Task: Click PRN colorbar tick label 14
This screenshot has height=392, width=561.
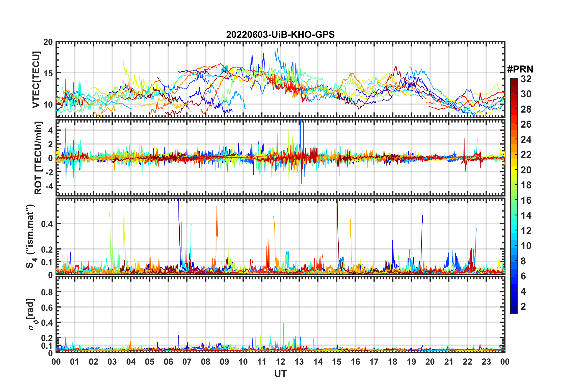Action: pyautogui.click(x=526, y=215)
